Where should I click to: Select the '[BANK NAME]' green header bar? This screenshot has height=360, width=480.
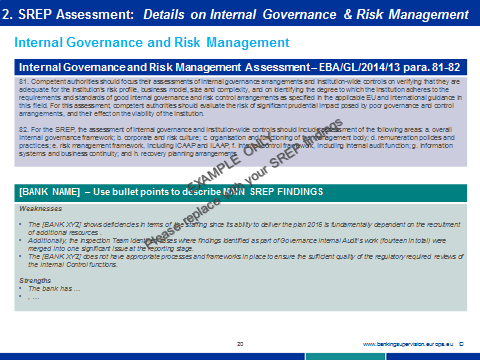(x=240, y=192)
